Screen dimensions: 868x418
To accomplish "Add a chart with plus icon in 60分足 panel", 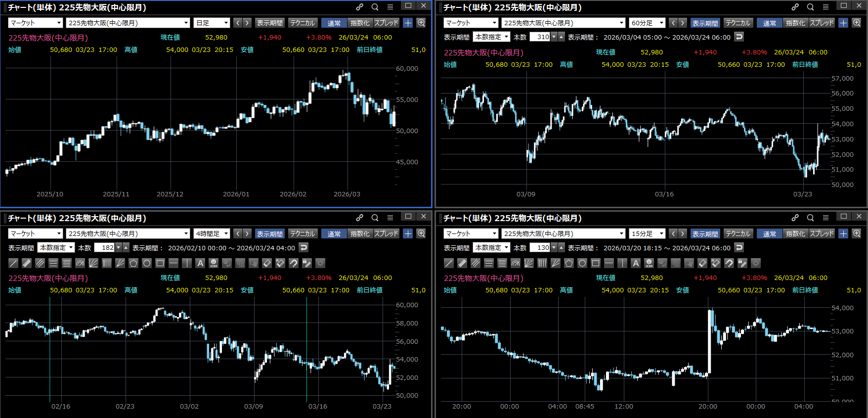I will coord(843,23).
